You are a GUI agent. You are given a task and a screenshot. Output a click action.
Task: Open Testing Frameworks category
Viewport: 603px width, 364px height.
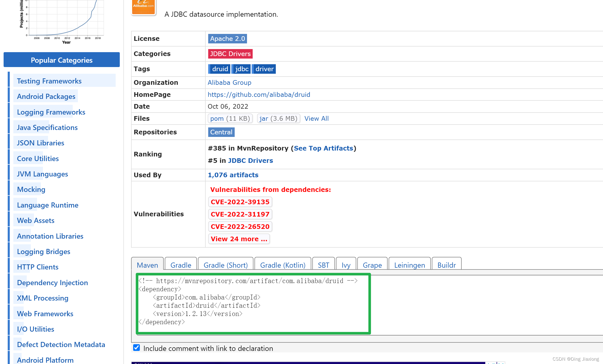49,81
